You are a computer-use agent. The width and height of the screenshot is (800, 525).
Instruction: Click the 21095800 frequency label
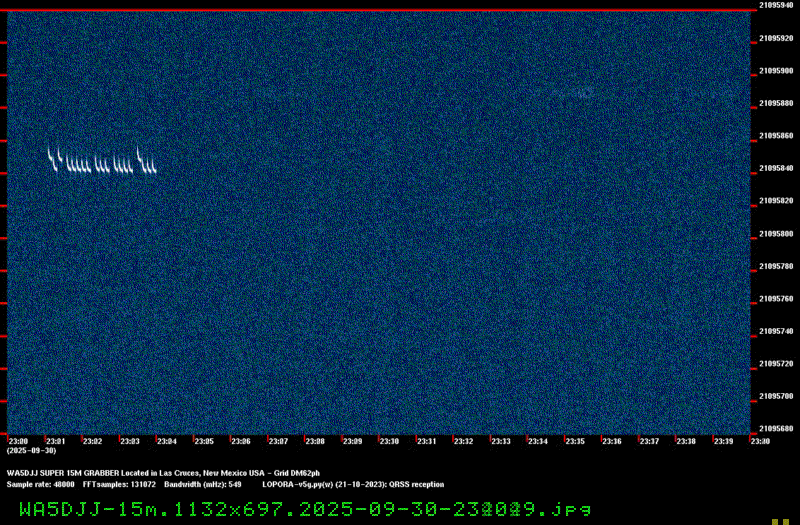click(776, 234)
